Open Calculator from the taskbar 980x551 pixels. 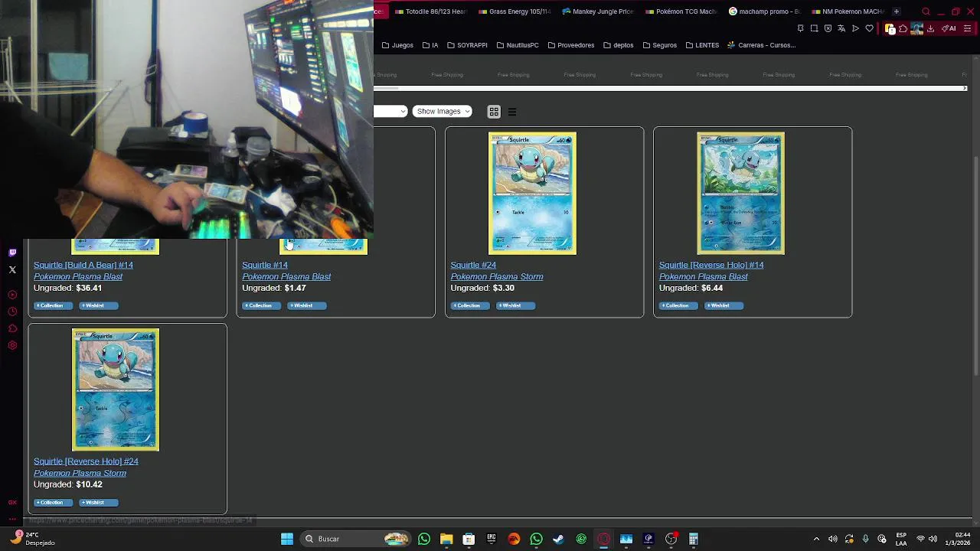tap(694, 539)
